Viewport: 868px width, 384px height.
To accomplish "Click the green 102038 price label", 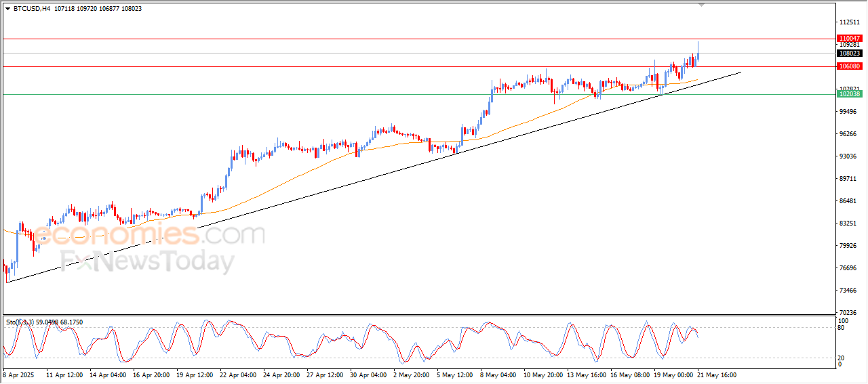I will (850, 94).
